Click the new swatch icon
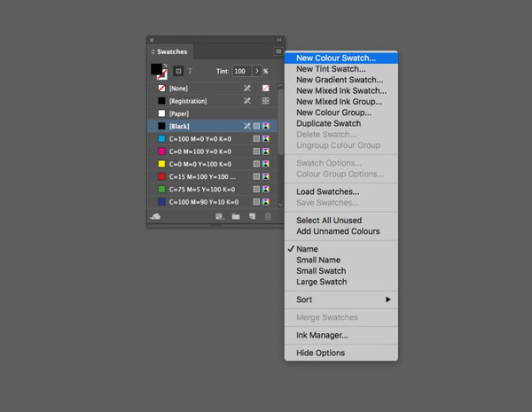The height and width of the screenshot is (412, 532). click(x=252, y=216)
